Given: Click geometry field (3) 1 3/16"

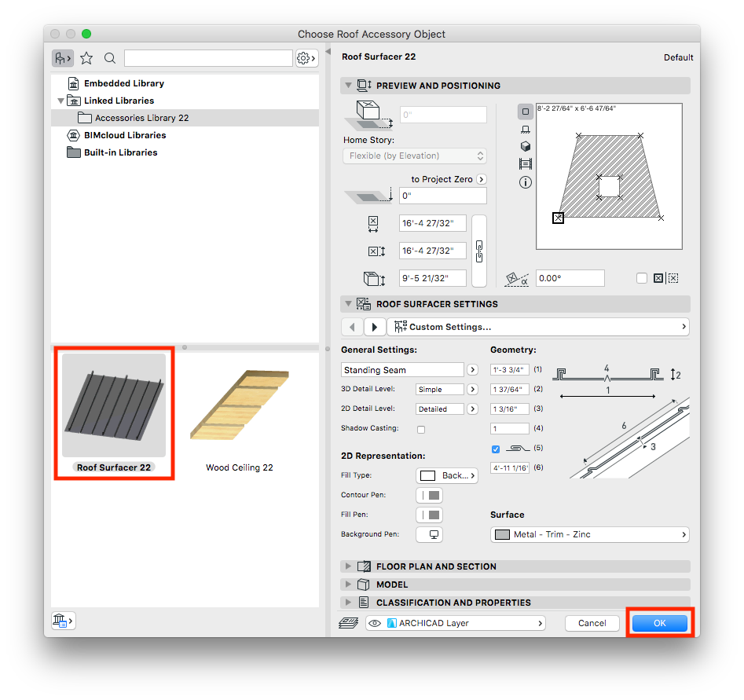Looking at the screenshot, I should click(x=509, y=409).
